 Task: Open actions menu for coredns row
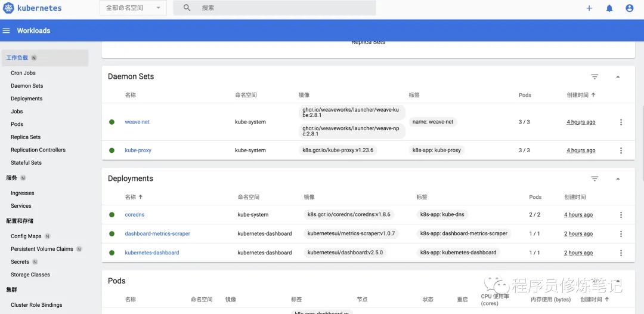click(621, 214)
